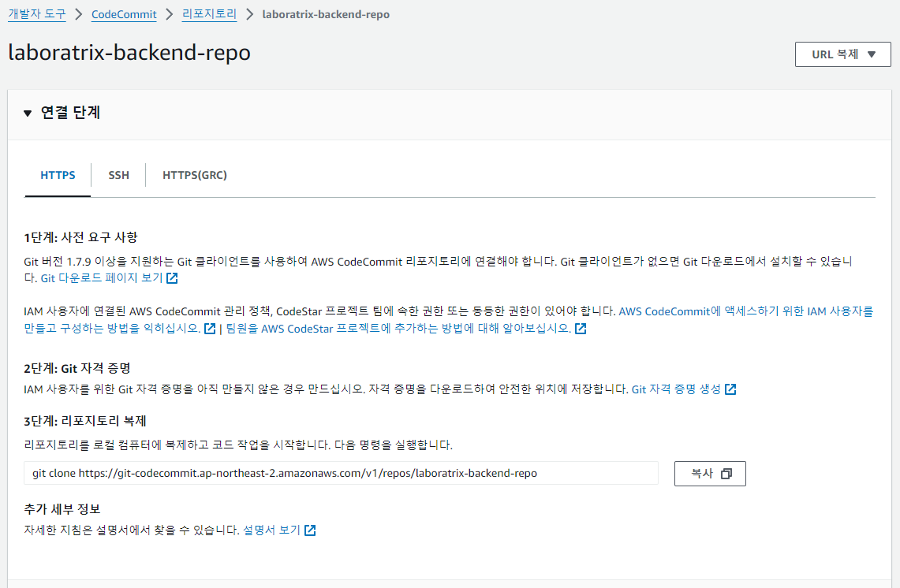This screenshot has height=588, width=900.
Task: Click external-link icon after 설명서 보기
Action: point(310,530)
